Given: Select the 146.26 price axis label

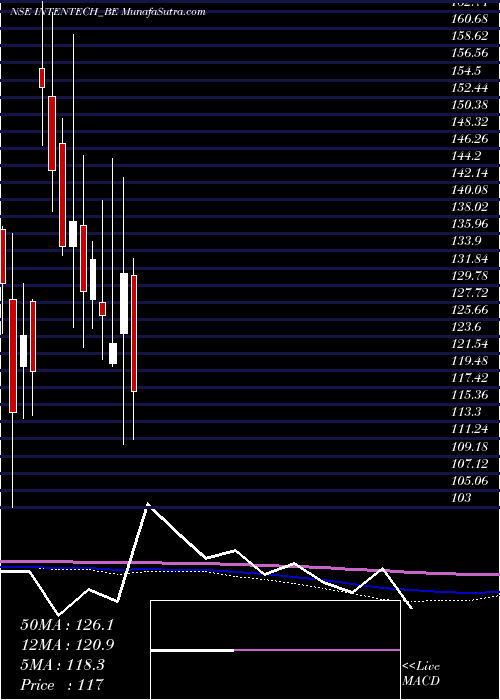Looking at the screenshot, I should coord(470,139).
